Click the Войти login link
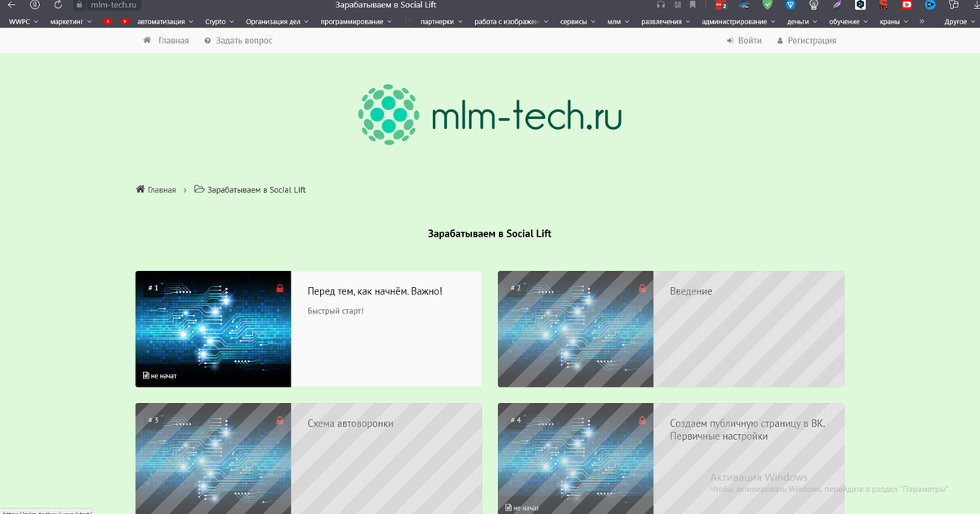The height and width of the screenshot is (514, 980). coord(750,41)
